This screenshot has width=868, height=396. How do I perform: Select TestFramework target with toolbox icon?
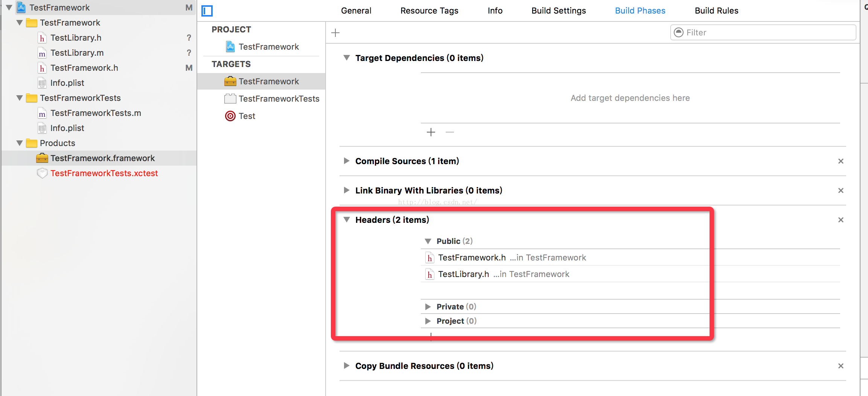pyautogui.click(x=261, y=81)
